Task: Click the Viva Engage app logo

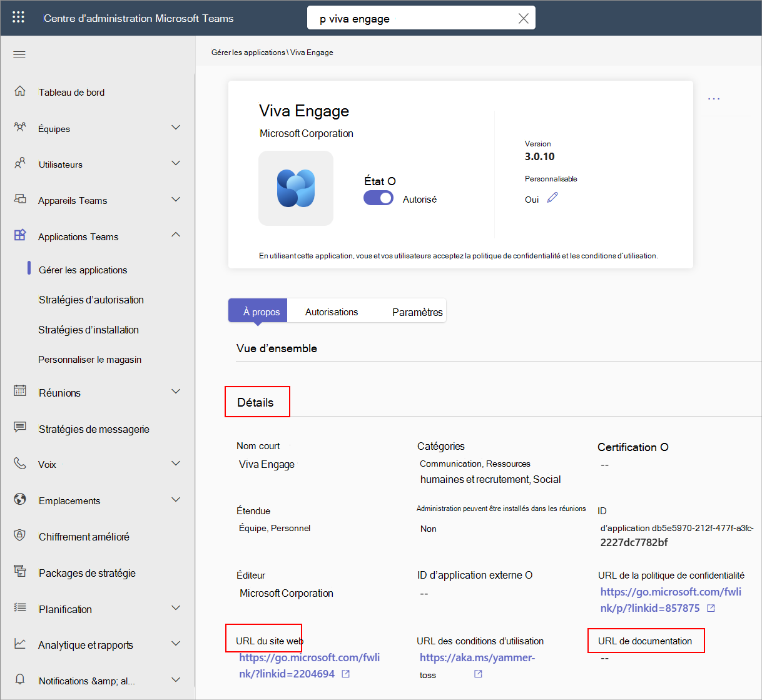Action: click(x=296, y=188)
